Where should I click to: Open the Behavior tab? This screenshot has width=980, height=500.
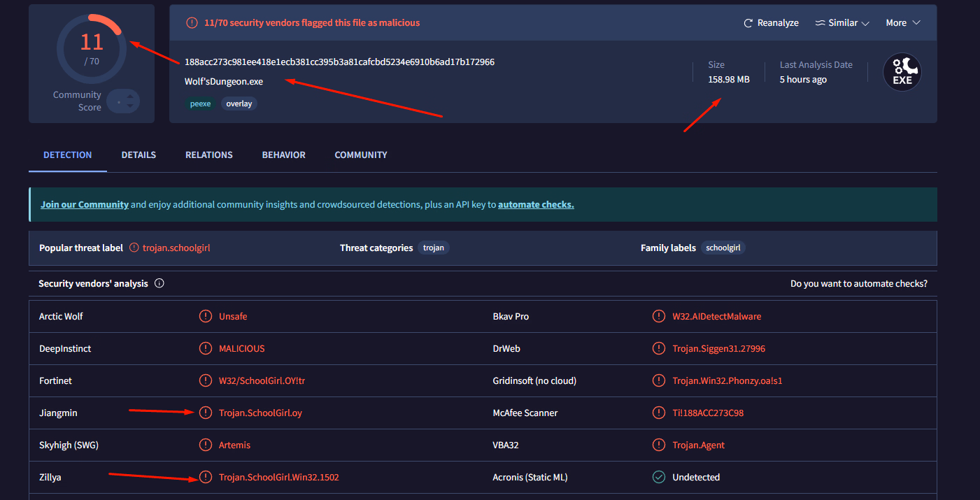(283, 155)
